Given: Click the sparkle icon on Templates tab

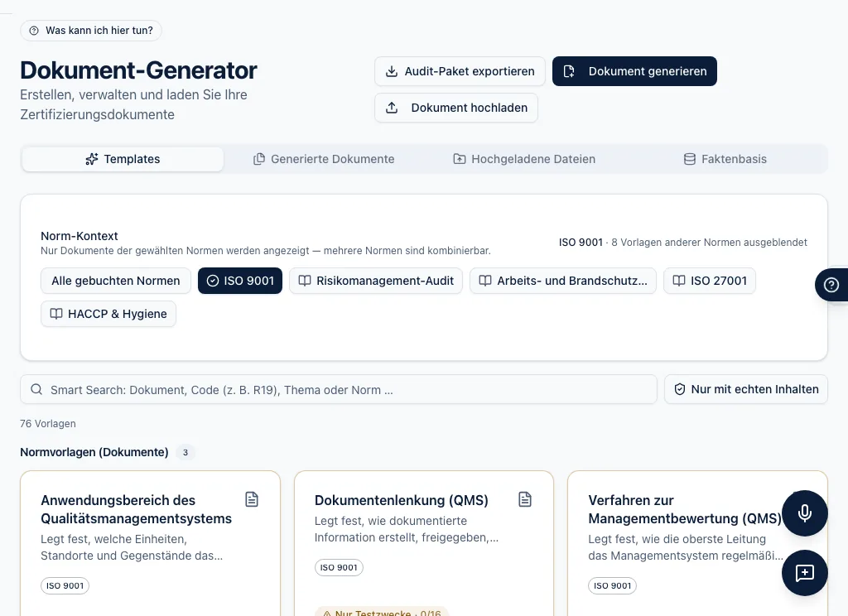Looking at the screenshot, I should 92,159.
